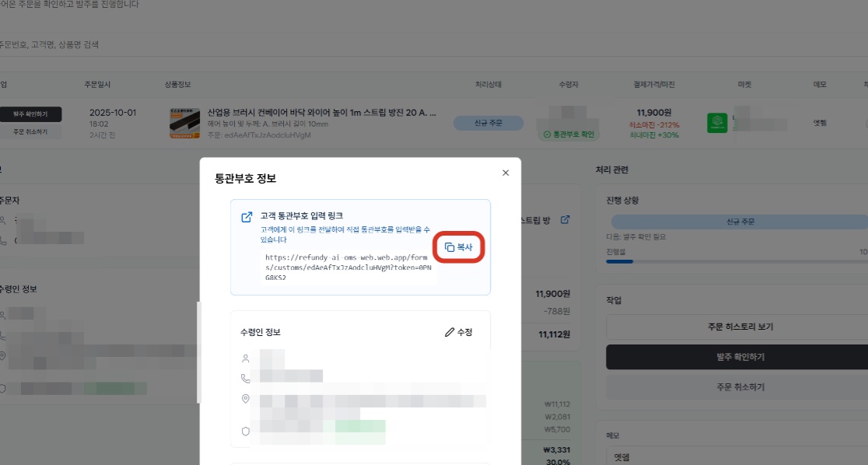
Task: Click the external link icon beside 고객 통관부호 입력 링크
Action: point(247,217)
